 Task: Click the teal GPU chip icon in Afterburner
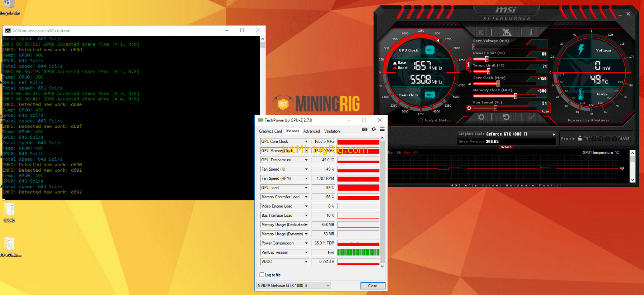click(430, 50)
